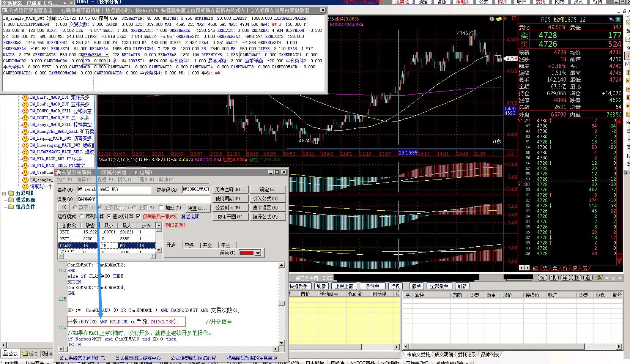Viewport: 630px width, 364px height.
Task: Click the pin icon on trade panel
Action: click(613, 278)
